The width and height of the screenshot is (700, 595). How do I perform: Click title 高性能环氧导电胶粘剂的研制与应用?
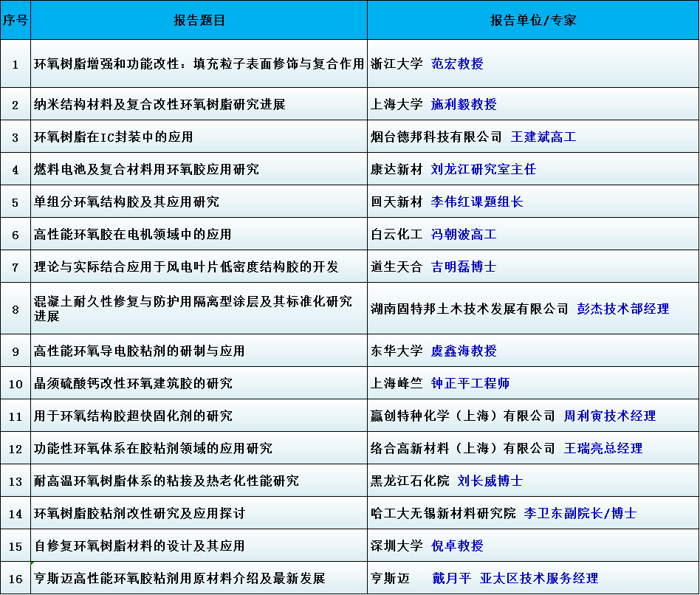pyautogui.click(x=140, y=351)
